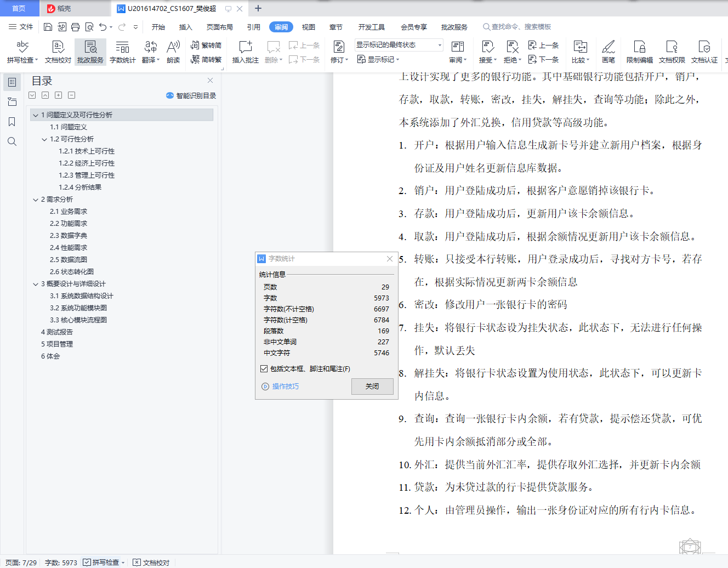Click 智能识别目录 in the outline panel
This screenshot has height=568, width=728.
191,95
